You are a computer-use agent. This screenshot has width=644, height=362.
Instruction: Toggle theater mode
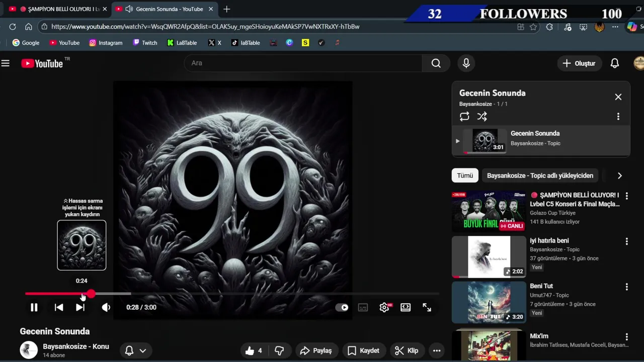coord(406,307)
